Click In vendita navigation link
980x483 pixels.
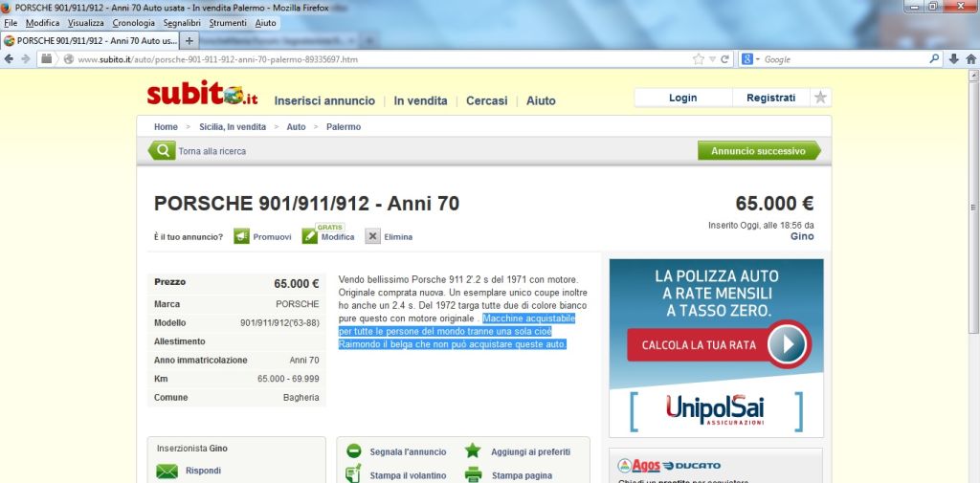pyautogui.click(x=421, y=100)
